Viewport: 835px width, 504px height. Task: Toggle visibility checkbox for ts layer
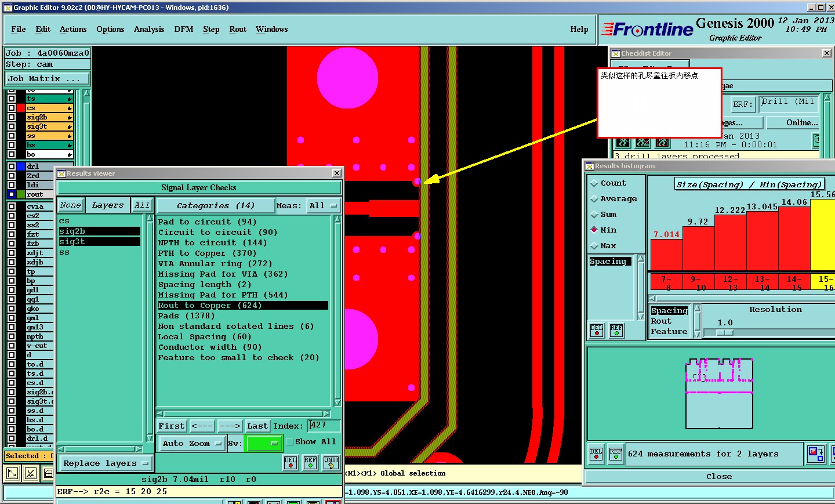(11, 99)
